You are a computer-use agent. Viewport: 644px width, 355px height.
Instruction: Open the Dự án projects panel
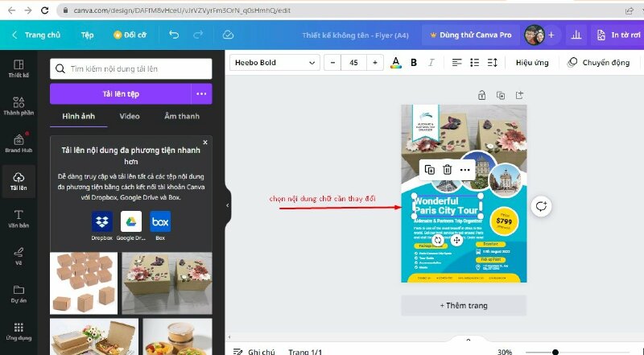point(19,294)
